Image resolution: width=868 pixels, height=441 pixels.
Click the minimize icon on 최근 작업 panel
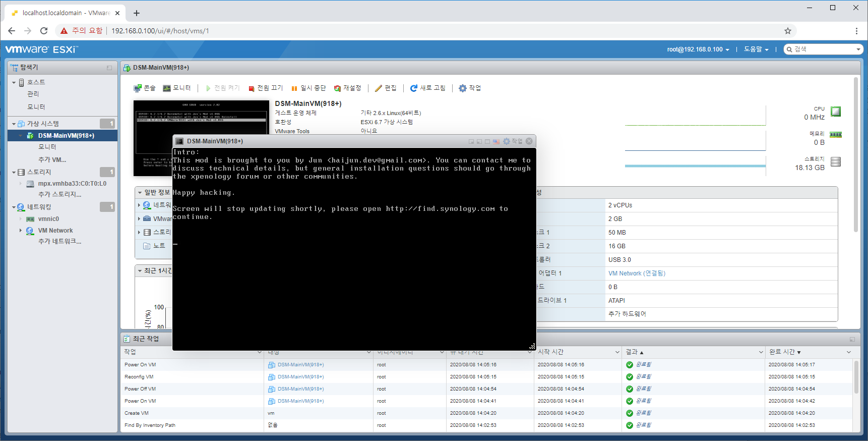tap(852, 339)
